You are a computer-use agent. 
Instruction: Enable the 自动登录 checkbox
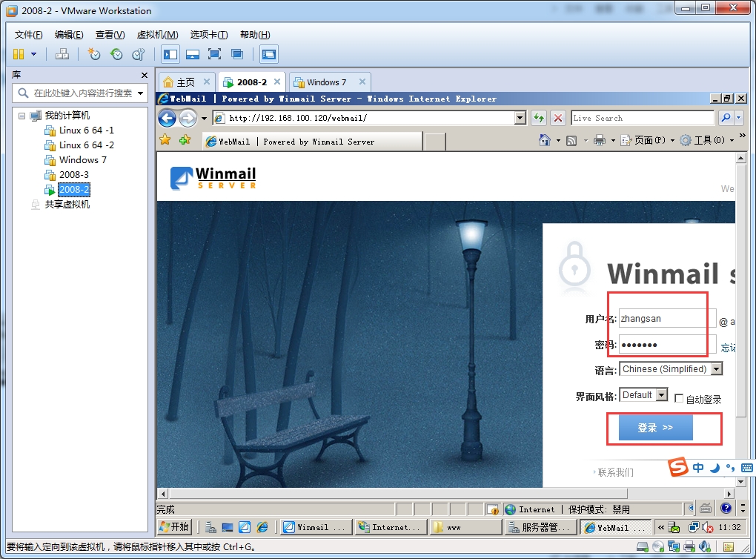679,398
